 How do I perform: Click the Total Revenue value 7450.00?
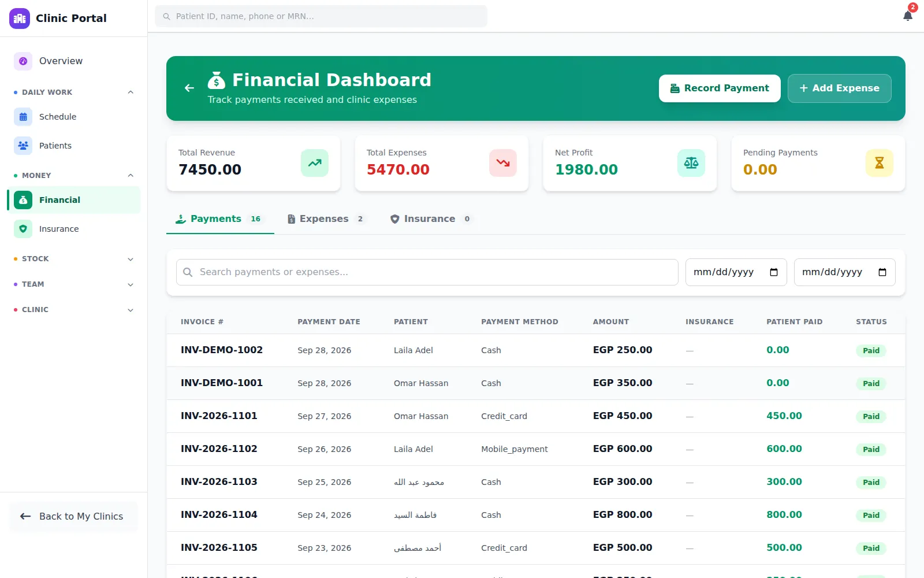coord(210,169)
